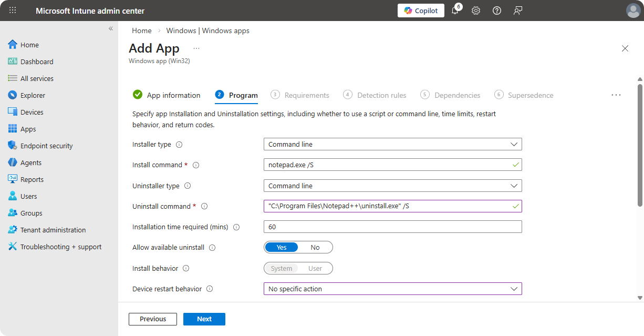Expand the Installer type dropdown
Image resolution: width=644 pixels, height=336 pixels.
click(392, 145)
